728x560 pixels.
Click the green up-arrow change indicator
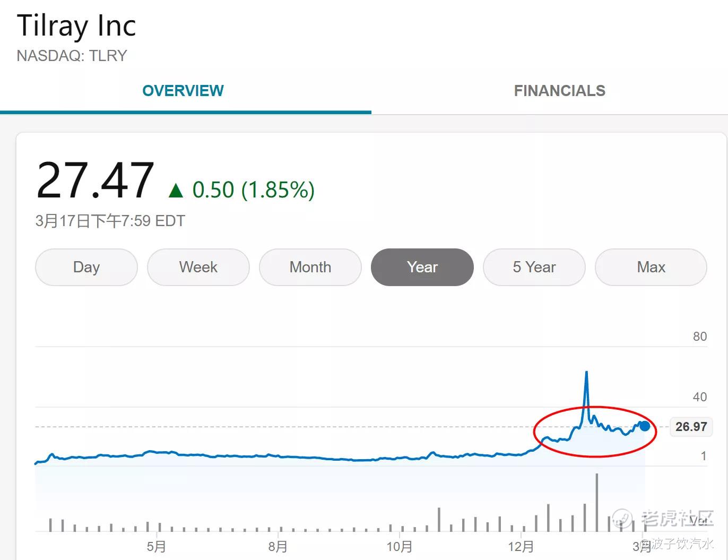coord(176,191)
